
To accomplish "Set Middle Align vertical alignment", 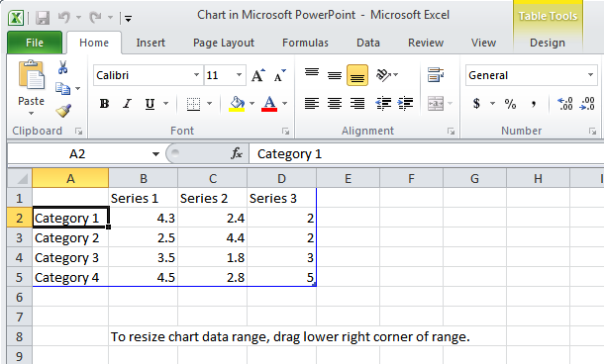I will point(335,75).
